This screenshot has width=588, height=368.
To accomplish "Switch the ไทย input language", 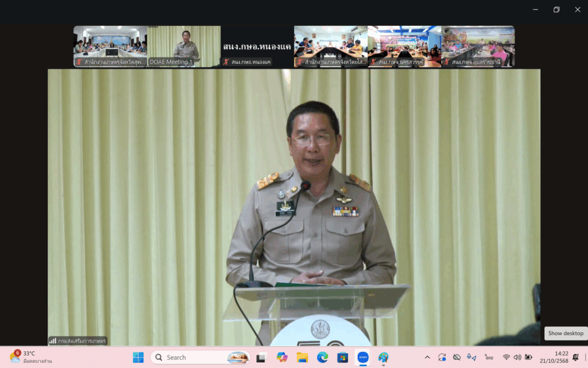I will click(489, 358).
